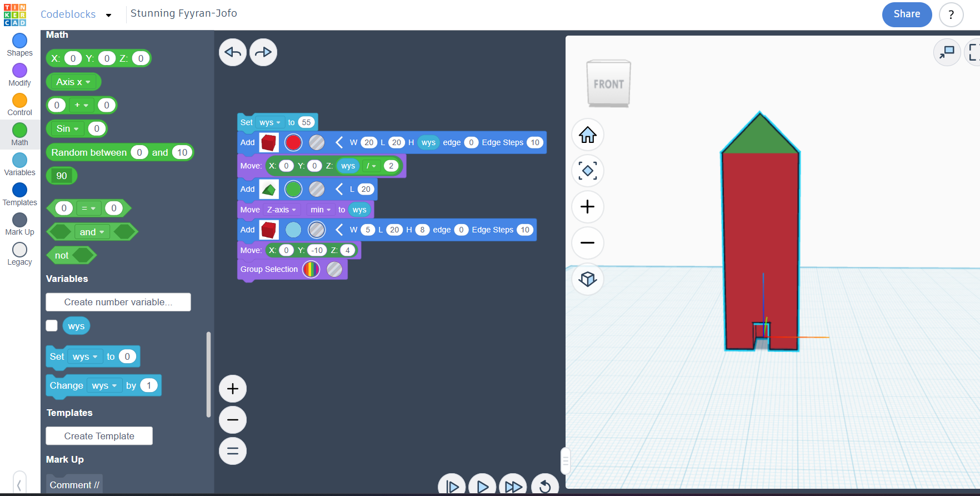Toggle the wys variable checkbox
The height and width of the screenshot is (496, 980).
pos(52,326)
